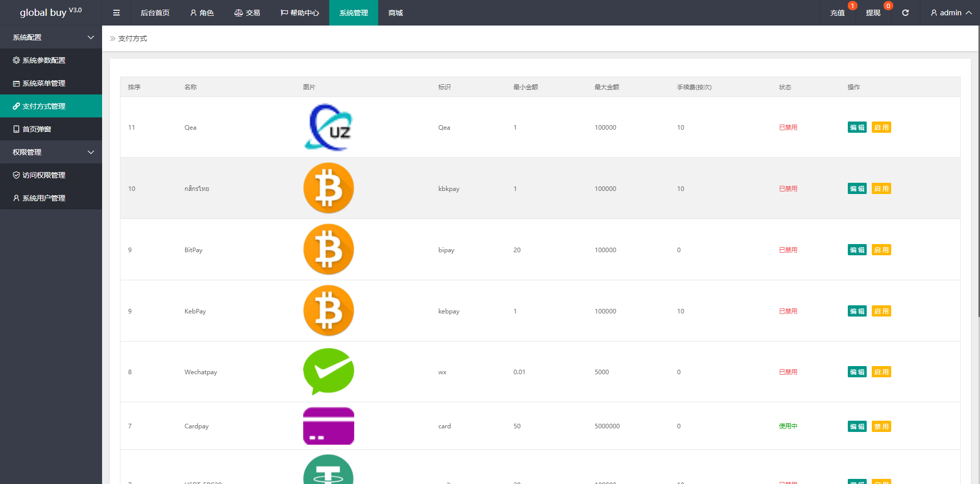Click the kebpay identifier cell
The height and width of the screenshot is (484, 980).
pos(449,311)
